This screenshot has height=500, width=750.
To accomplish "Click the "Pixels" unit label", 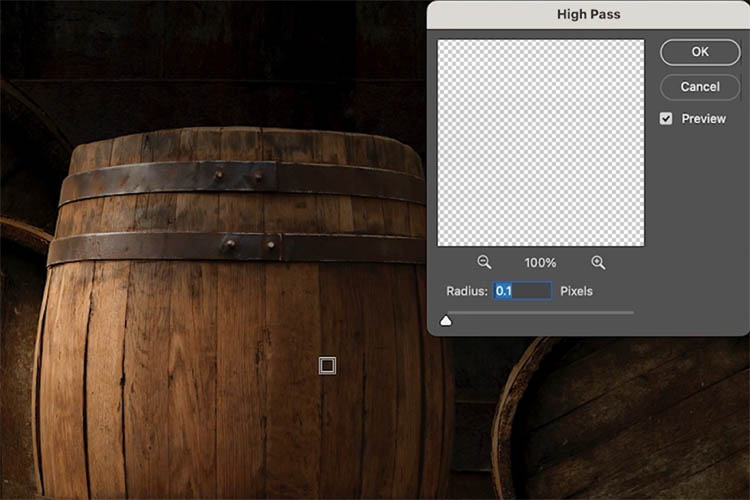I will tap(576, 291).
